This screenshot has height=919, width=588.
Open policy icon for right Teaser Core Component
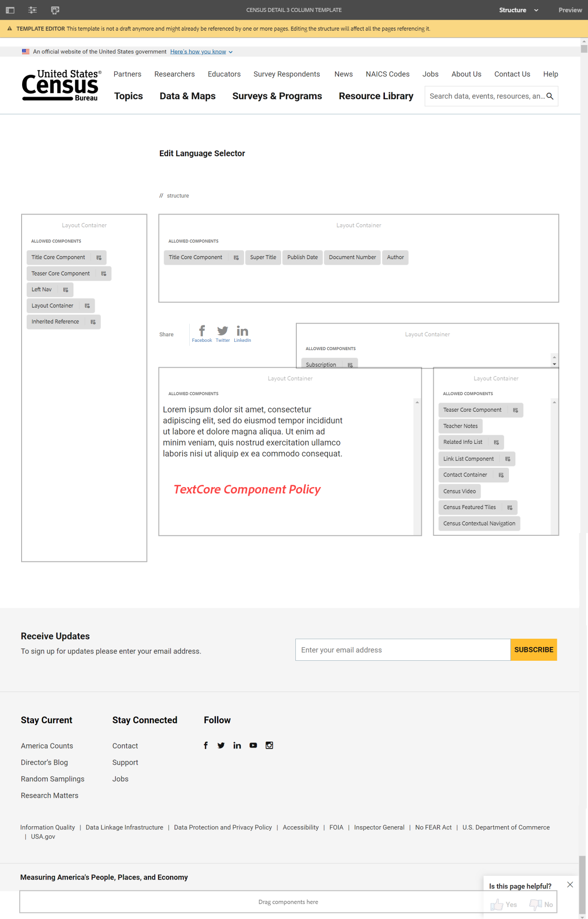(x=515, y=410)
